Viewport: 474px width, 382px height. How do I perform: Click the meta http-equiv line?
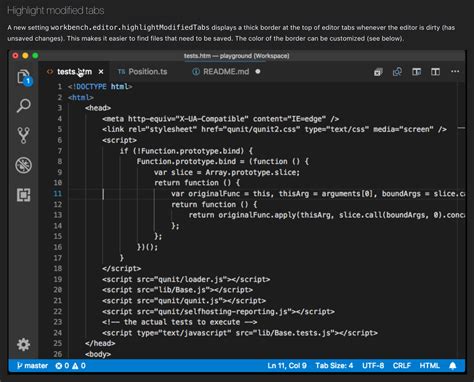point(221,119)
